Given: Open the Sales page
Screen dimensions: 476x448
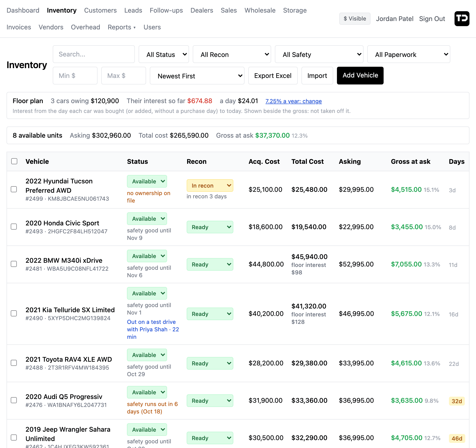Looking at the screenshot, I should coord(229,10).
